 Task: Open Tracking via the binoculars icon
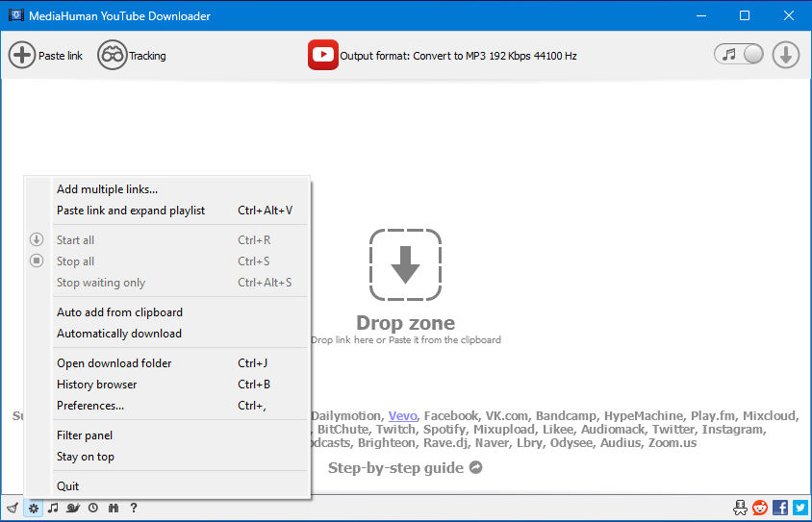pos(112,56)
